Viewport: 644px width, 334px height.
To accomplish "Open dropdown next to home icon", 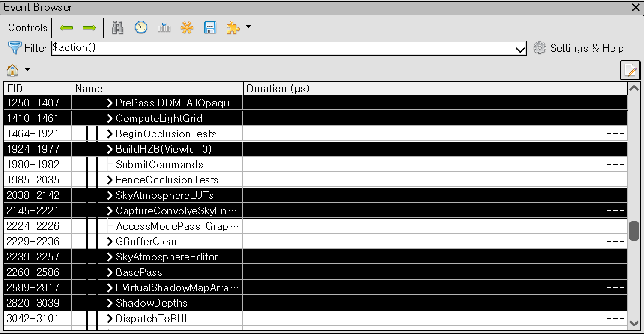I will (x=27, y=70).
